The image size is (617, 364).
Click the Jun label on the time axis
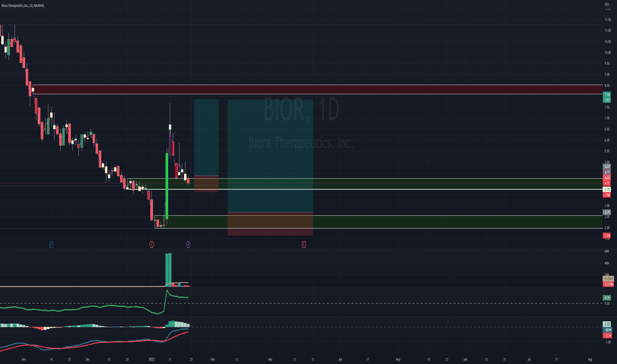tap(465, 359)
